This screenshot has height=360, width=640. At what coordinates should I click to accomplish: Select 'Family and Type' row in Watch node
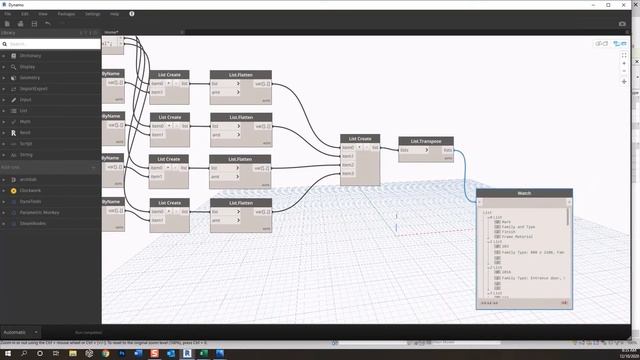(518, 227)
